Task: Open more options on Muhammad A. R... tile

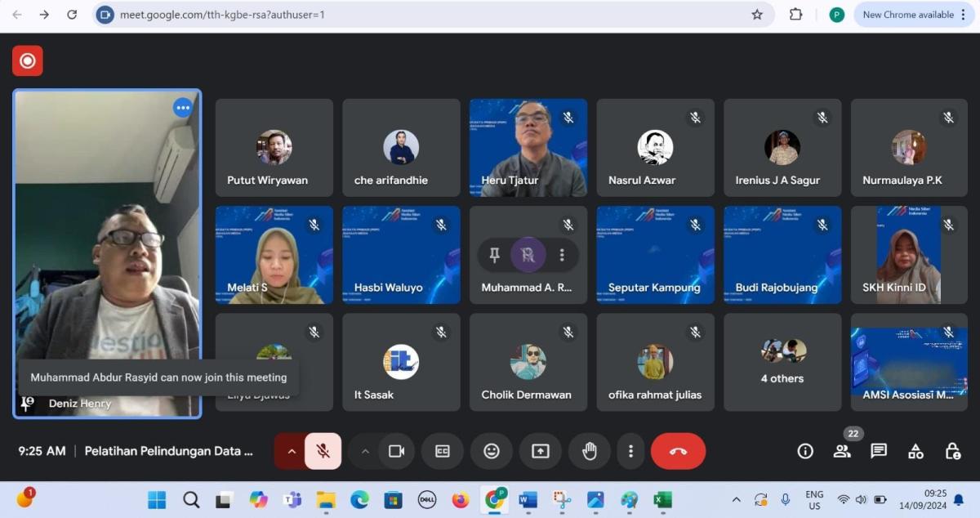Action: tap(562, 256)
